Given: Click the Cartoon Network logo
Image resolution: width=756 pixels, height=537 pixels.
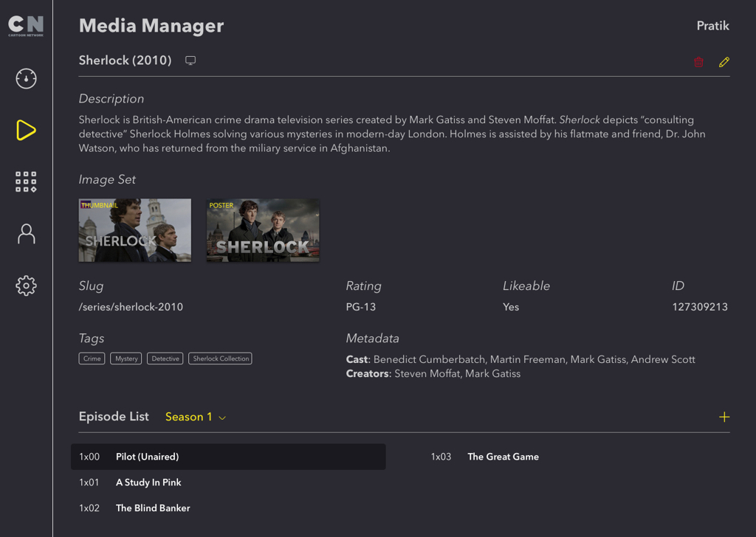Looking at the screenshot, I should pyautogui.click(x=26, y=26).
